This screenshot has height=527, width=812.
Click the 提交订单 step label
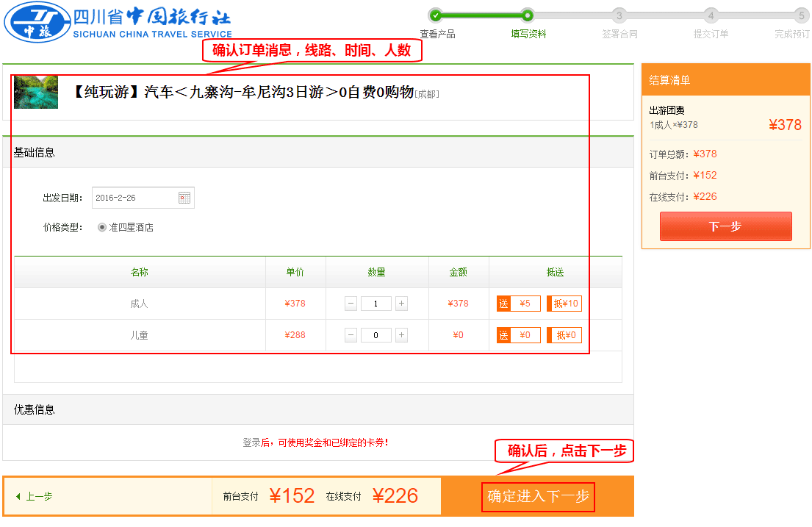pos(711,34)
